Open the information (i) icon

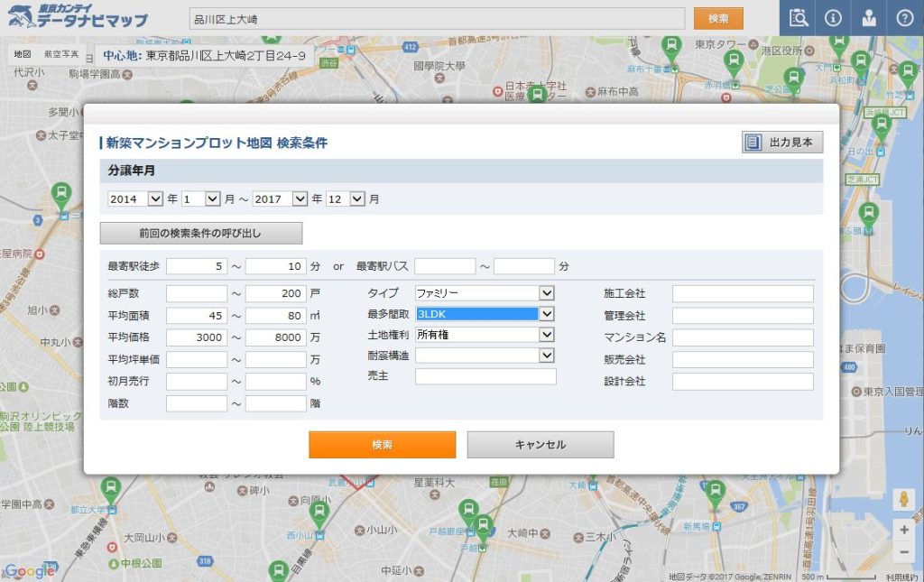833,18
